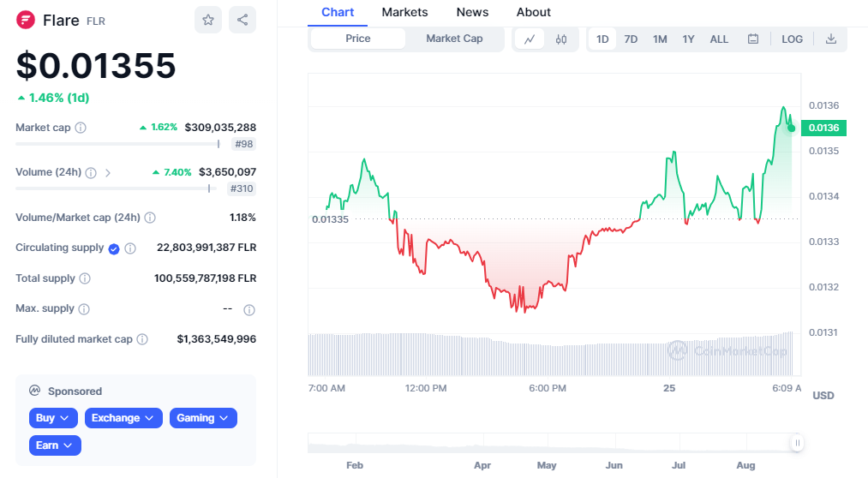Image resolution: width=868 pixels, height=478 pixels.
Task: Select 1M time range
Action: click(660, 39)
